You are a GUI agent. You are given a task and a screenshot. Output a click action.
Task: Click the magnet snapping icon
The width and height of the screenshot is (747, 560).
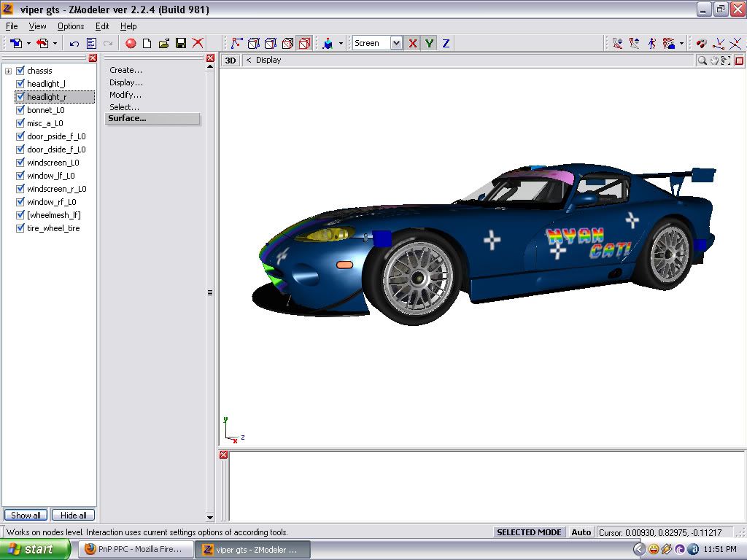[x=701, y=44]
